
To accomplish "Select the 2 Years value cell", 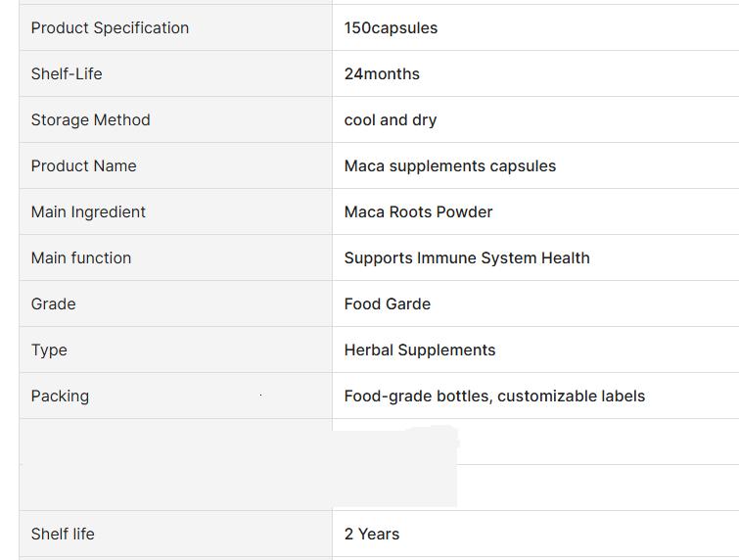I will (372, 534).
